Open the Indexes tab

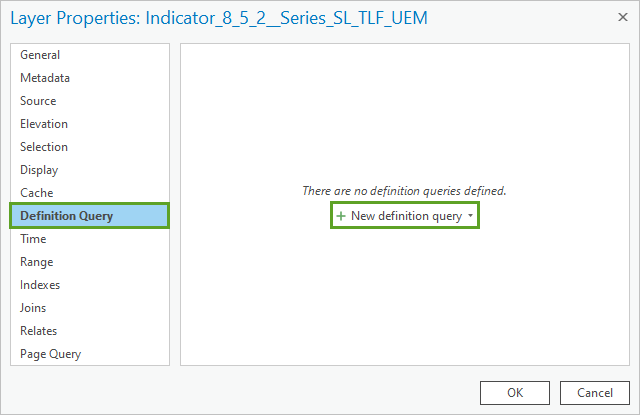click(40, 285)
